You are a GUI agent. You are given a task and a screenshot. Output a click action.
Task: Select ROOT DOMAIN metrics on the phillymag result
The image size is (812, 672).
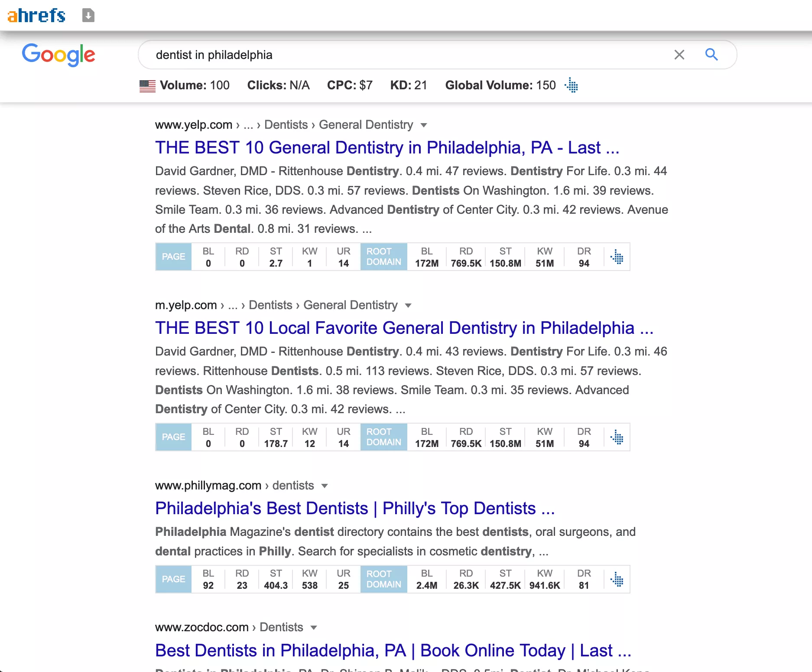(x=383, y=579)
